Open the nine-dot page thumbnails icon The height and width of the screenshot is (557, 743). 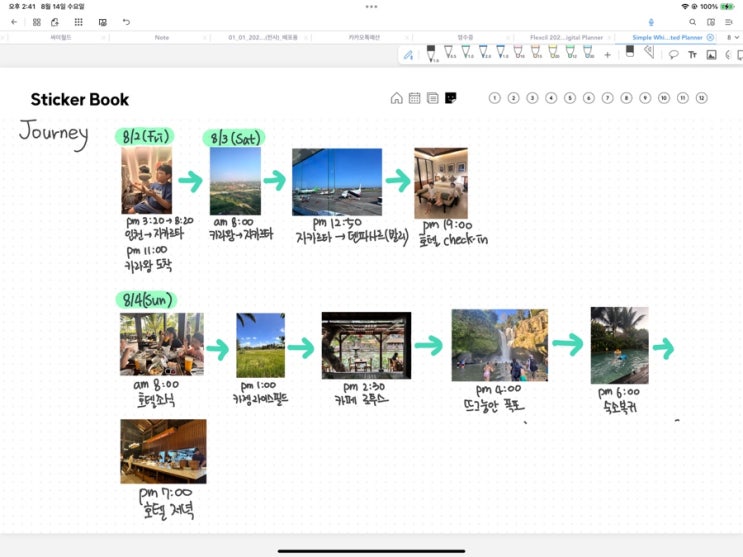click(79, 22)
